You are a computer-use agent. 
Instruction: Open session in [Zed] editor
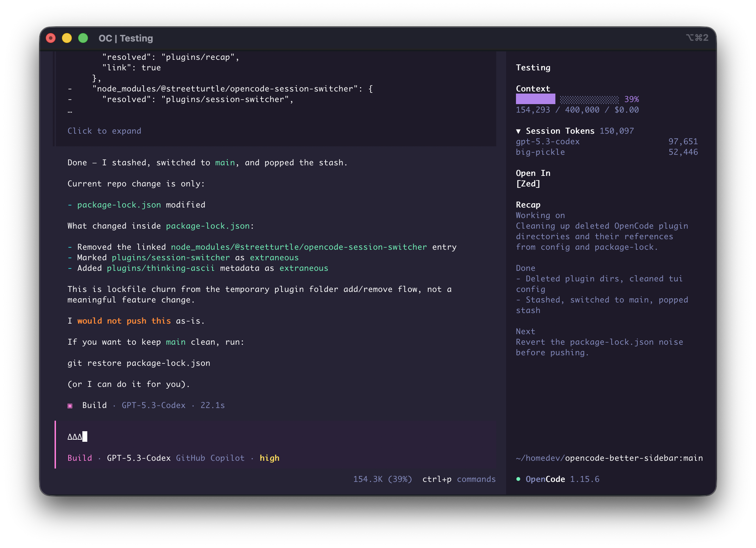click(528, 184)
